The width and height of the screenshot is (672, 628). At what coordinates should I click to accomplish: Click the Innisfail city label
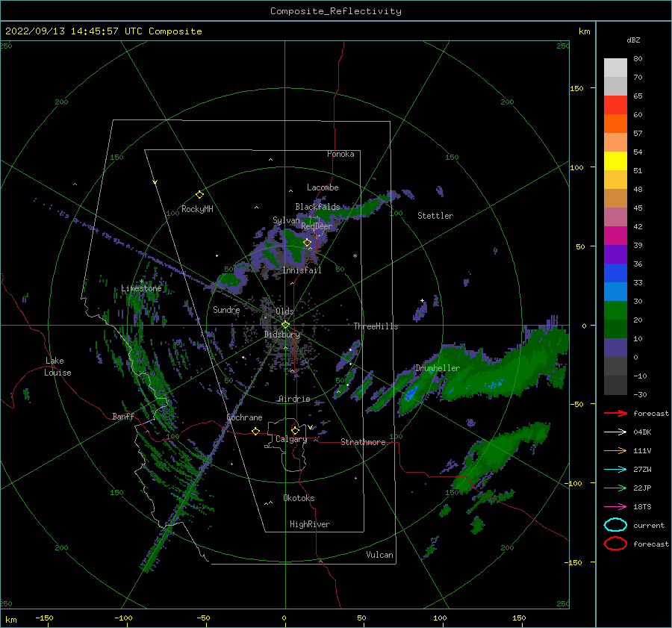click(x=302, y=270)
